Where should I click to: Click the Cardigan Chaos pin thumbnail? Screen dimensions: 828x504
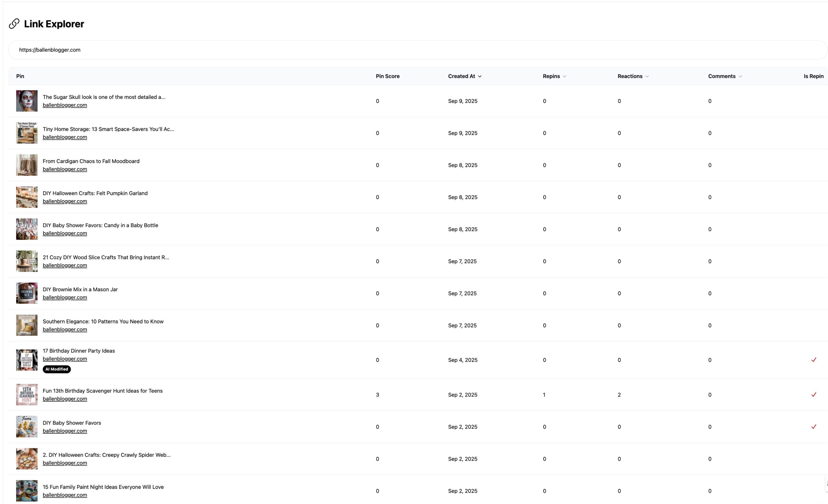pyautogui.click(x=27, y=165)
